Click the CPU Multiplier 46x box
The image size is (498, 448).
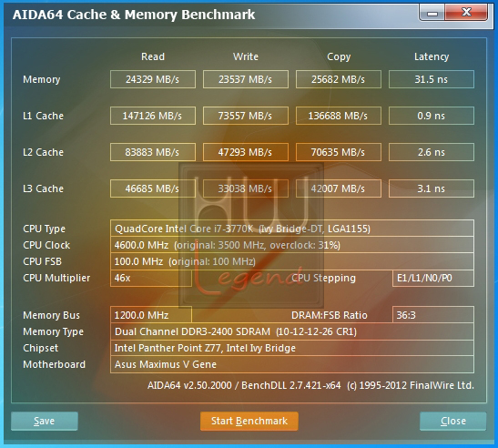(x=151, y=278)
